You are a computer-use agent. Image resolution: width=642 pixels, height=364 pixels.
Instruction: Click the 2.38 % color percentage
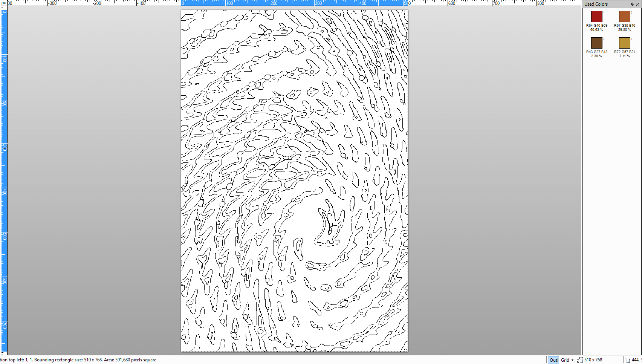(x=596, y=56)
